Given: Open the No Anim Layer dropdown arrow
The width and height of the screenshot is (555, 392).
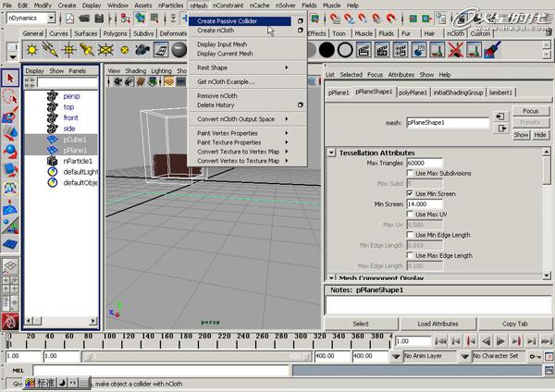Looking at the screenshot, I should pyautogui.click(x=396, y=356).
